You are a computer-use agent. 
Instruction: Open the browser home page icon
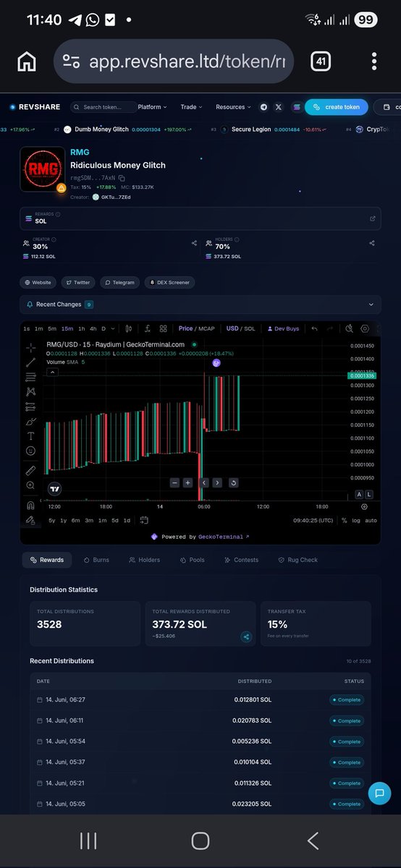coord(27,62)
